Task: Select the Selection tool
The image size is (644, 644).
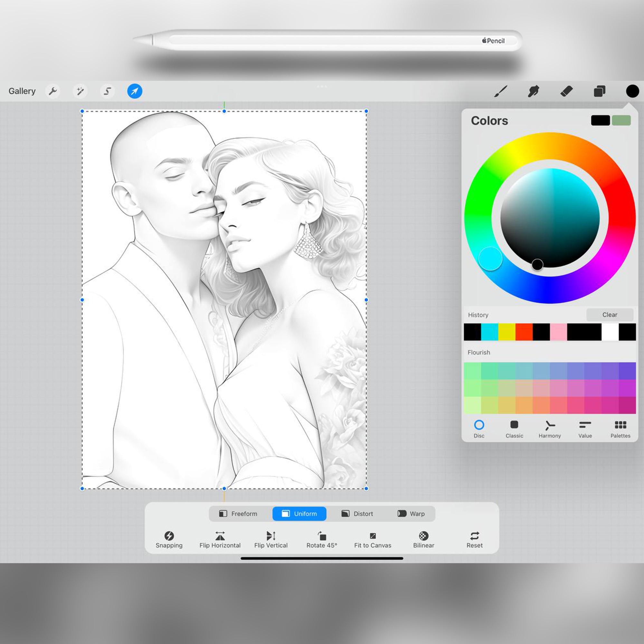Action: pyautogui.click(x=107, y=91)
